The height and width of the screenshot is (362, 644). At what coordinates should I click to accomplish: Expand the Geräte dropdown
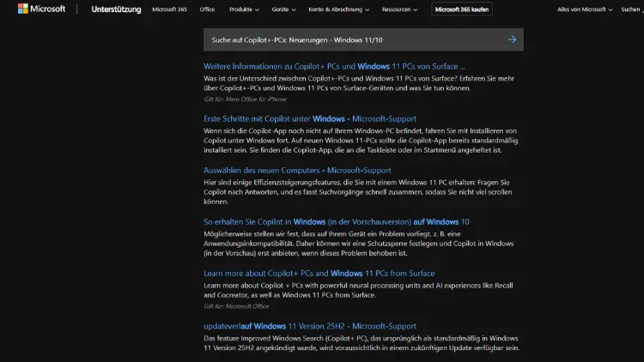coord(283,9)
